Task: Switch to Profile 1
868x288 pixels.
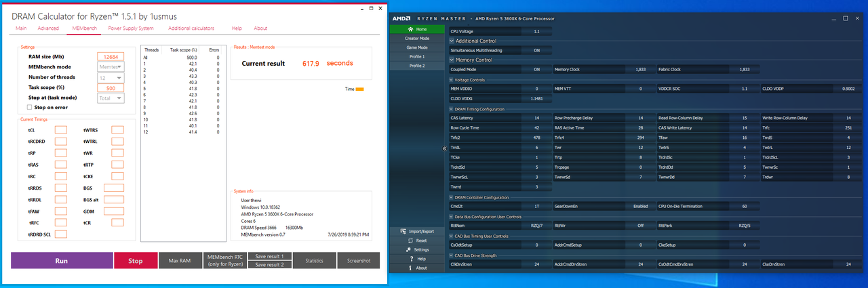Action: tap(416, 57)
